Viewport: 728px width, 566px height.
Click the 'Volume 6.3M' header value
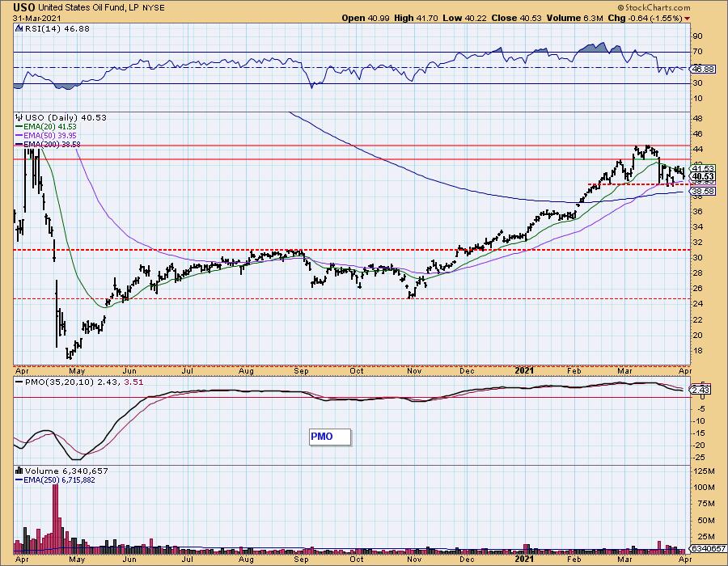tap(575, 18)
